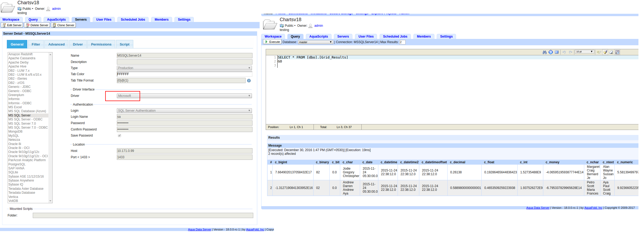The height and width of the screenshot is (235, 644).
Task: Click the Public globe icon on Servers page
Action: tap(19, 9)
